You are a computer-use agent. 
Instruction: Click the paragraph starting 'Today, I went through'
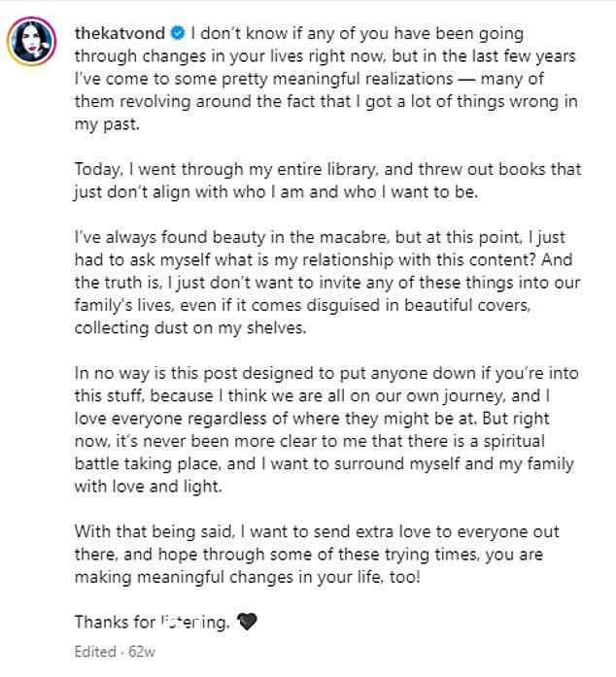[x=327, y=181]
